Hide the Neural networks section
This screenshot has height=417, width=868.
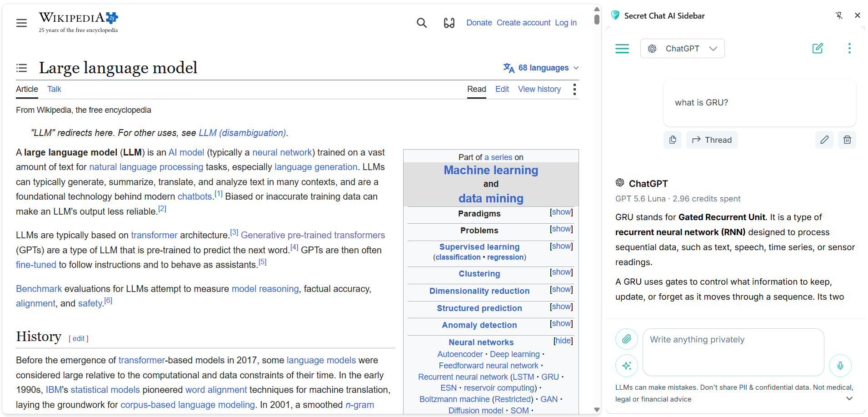click(563, 341)
